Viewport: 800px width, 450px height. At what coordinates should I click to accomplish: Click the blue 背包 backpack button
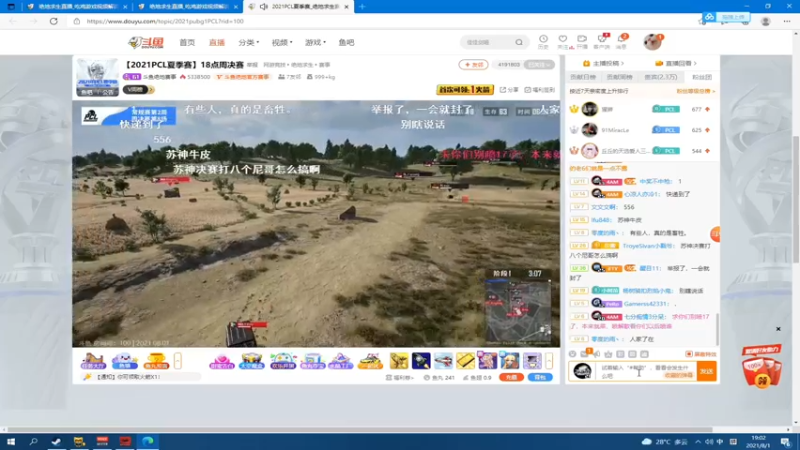click(x=540, y=378)
